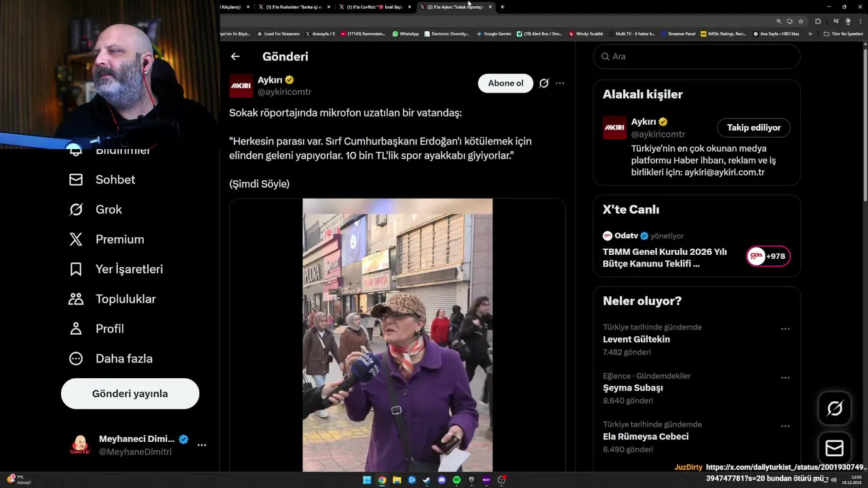This screenshot has height=488, width=868.
Task: Open Yer İşaretleri bookmarks
Action: 116,269
